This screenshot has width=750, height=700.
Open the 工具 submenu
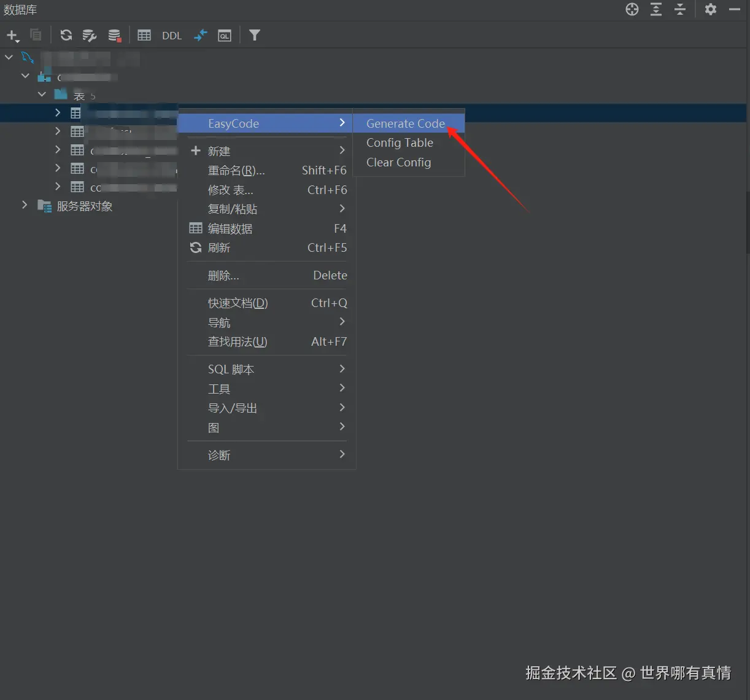[267, 389]
